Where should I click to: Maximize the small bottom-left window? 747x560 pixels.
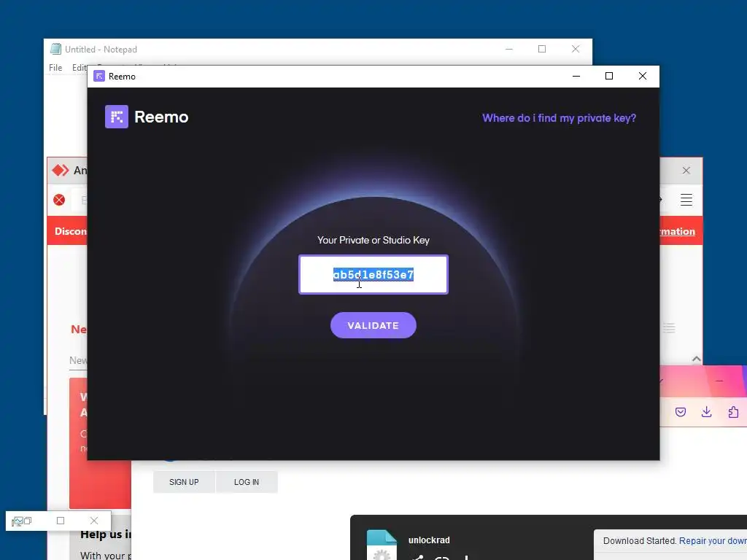click(x=61, y=521)
